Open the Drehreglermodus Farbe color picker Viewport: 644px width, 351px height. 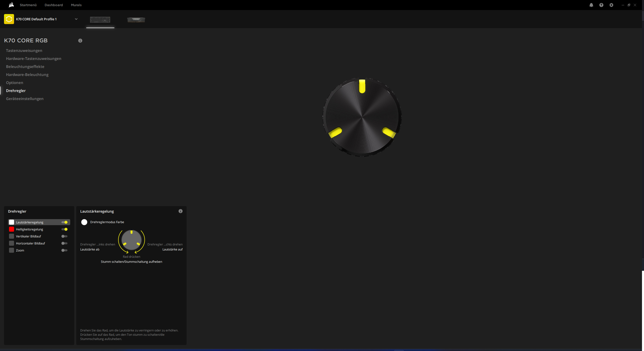click(84, 222)
